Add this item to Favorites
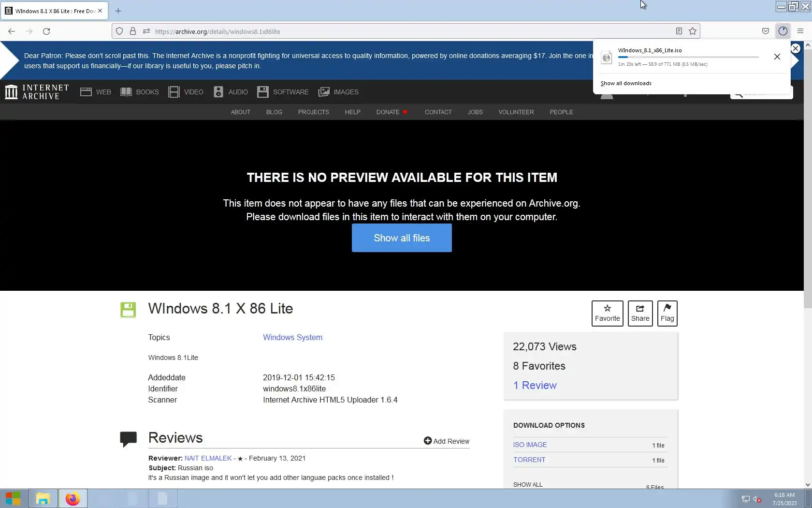The image size is (812, 508). tap(608, 314)
